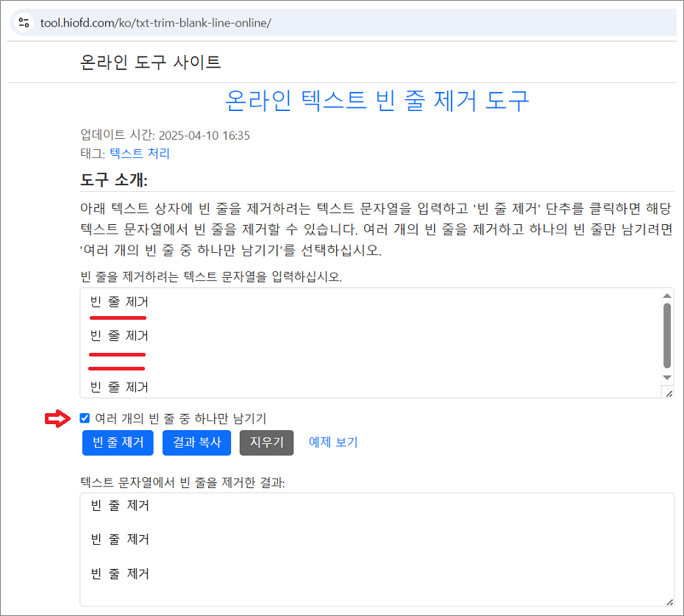
Task: Click the site permissions icon in address bar
Action: coord(23,22)
